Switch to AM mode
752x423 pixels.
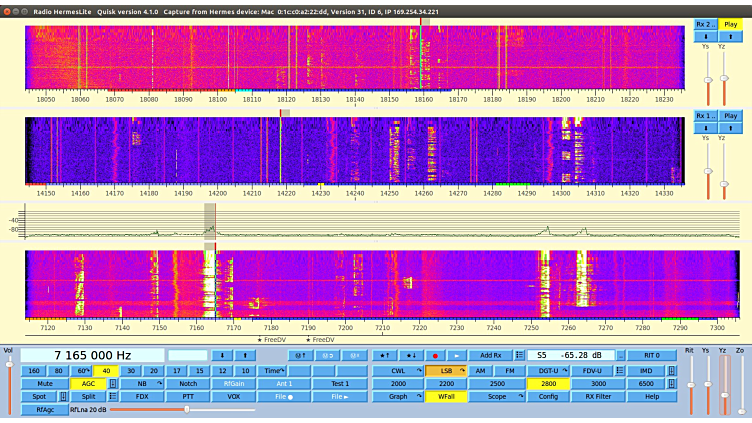click(480, 370)
